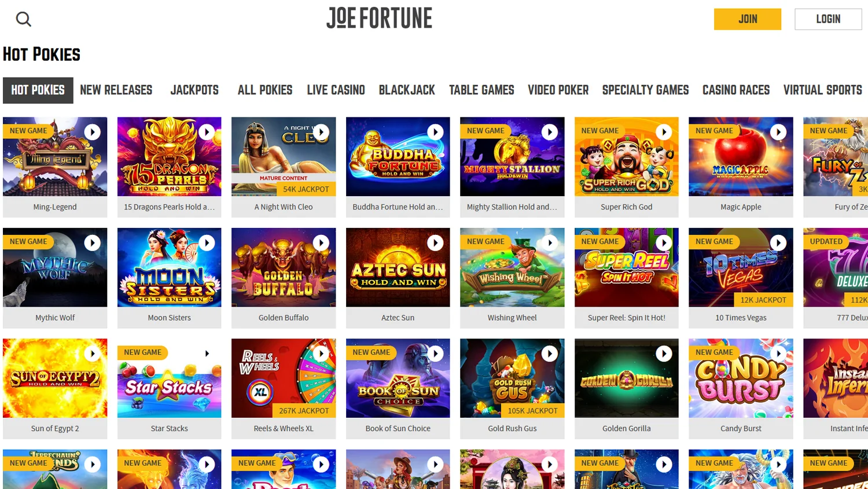Switch to the New Releases tab

pos(116,90)
